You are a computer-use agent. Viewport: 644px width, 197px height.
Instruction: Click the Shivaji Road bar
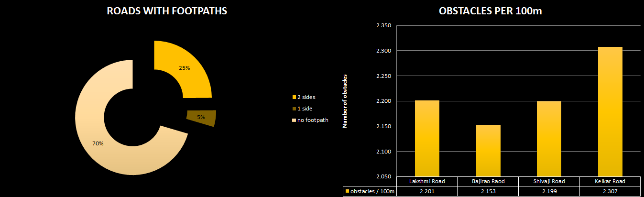549,139
